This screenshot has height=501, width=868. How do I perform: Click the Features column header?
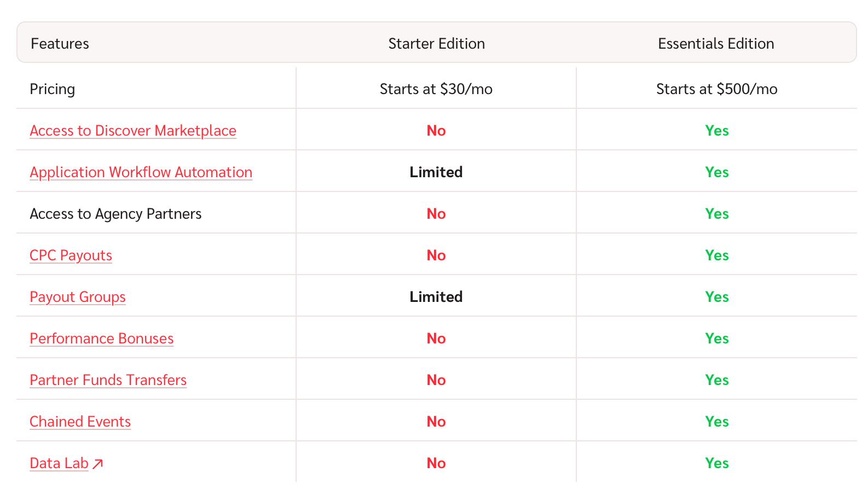tap(60, 44)
